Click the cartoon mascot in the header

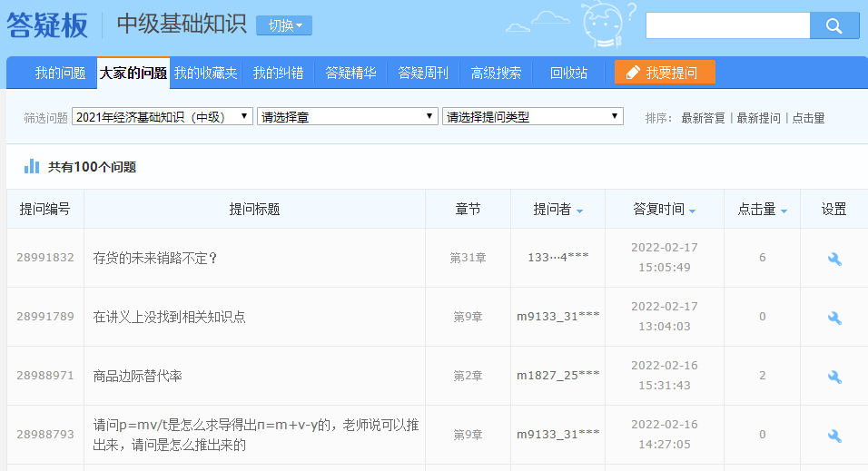[x=603, y=25]
